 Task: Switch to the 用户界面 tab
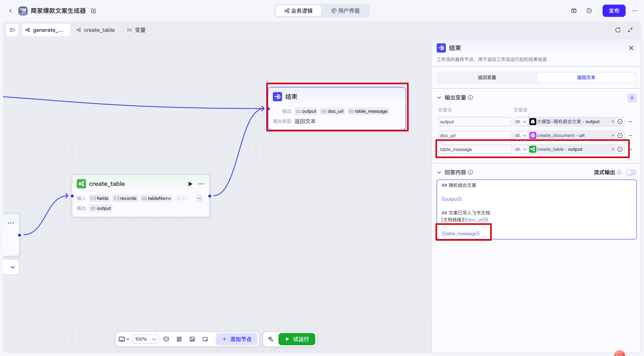[346, 11]
